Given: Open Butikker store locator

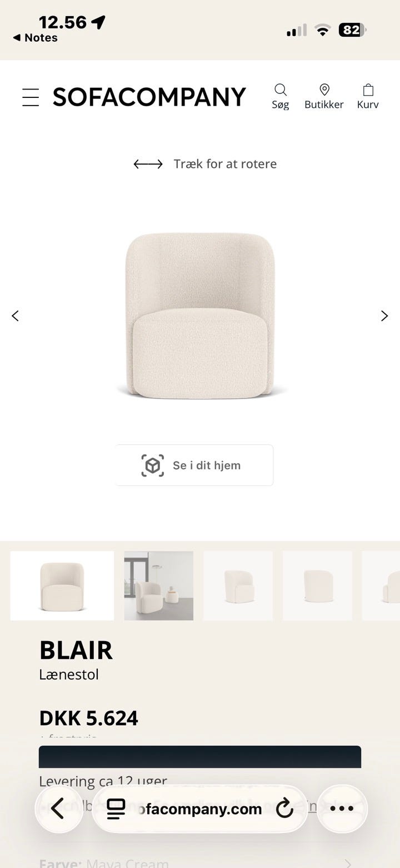Looking at the screenshot, I should [x=324, y=97].
